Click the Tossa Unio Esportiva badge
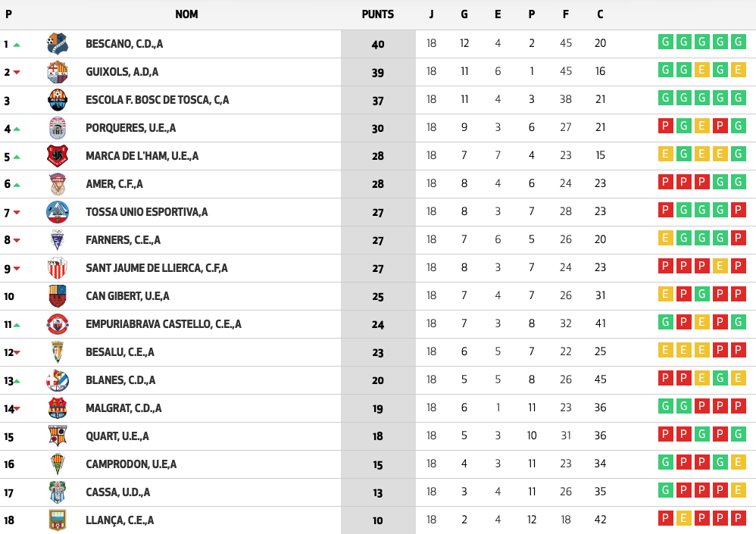The width and height of the screenshot is (756, 534). (x=58, y=212)
